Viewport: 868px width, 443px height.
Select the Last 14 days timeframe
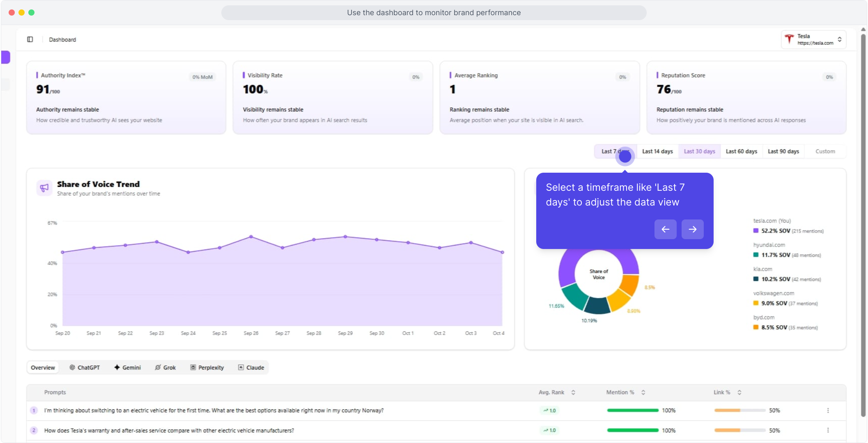point(657,151)
